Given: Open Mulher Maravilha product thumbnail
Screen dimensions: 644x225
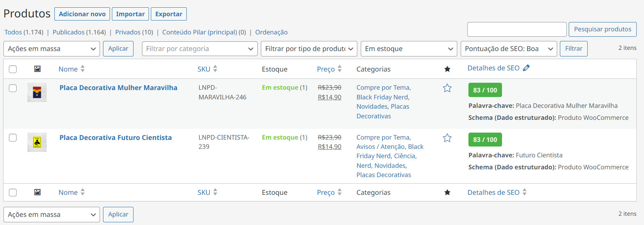Looking at the screenshot, I should [x=37, y=92].
